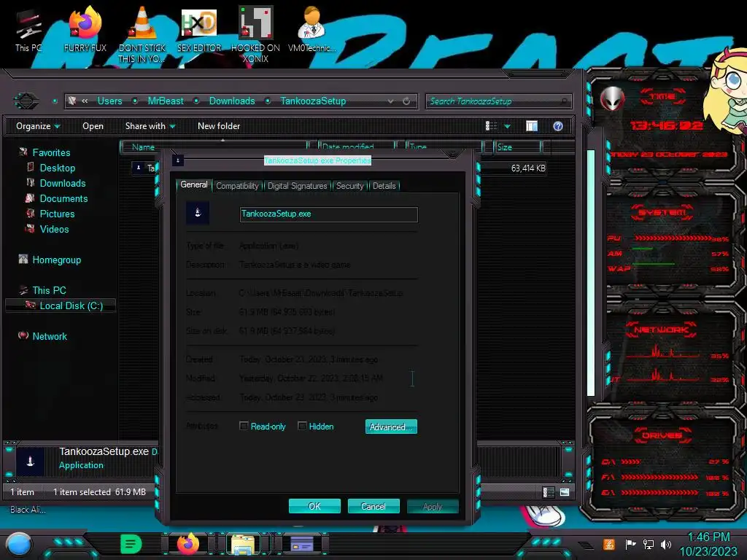Open the view options dropdown arrow

508,126
